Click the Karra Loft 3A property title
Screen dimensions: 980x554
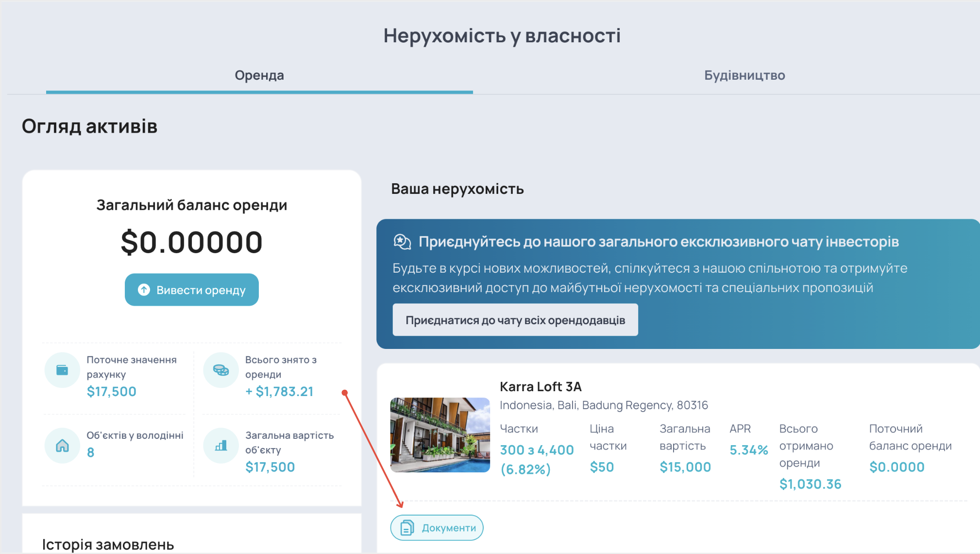click(x=541, y=387)
